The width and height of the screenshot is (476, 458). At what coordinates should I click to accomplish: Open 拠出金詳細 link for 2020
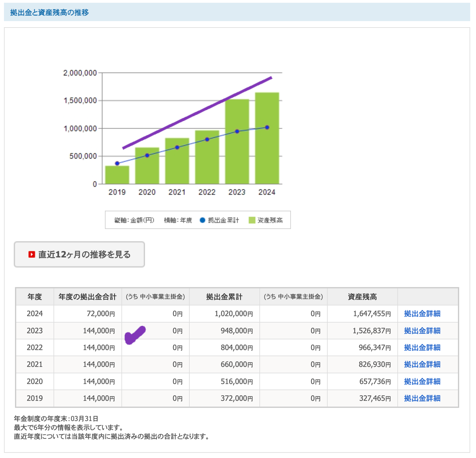pos(422,382)
